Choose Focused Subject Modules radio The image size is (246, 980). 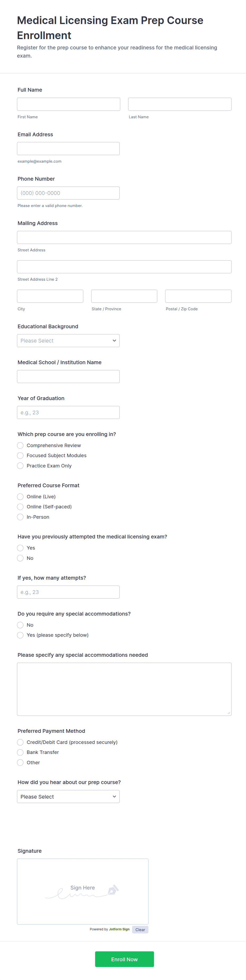tap(21, 455)
